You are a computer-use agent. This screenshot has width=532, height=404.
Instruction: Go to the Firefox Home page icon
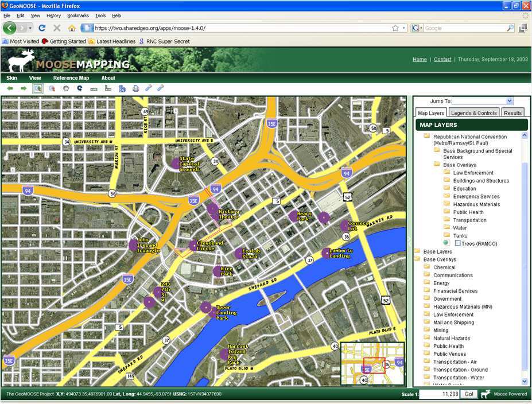click(x=72, y=28)
